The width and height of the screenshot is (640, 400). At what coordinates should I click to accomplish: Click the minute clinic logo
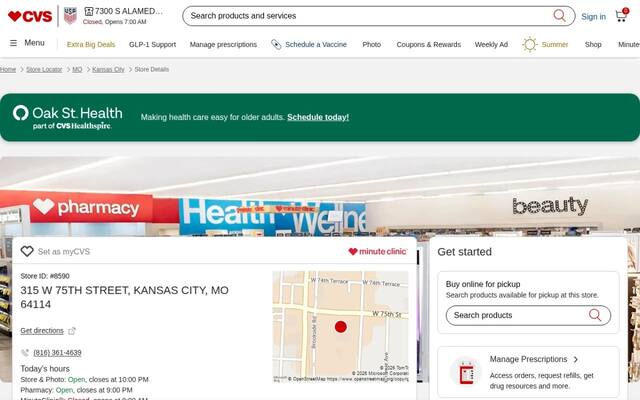point(378,251)
